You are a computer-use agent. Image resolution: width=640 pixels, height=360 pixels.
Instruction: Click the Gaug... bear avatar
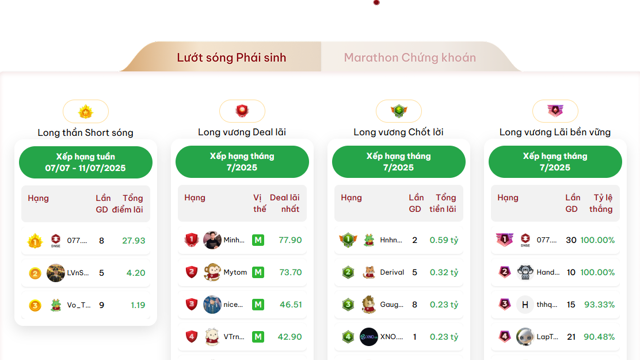[369, 304]
